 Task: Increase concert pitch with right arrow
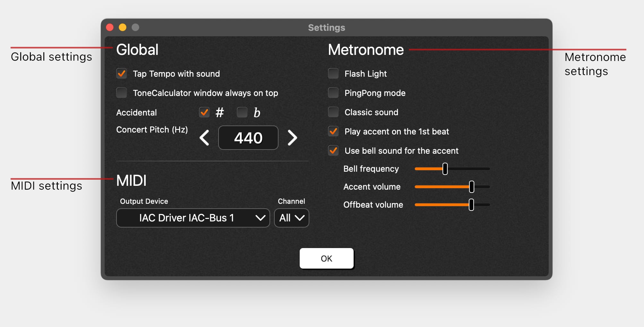(x=292, y=138)
